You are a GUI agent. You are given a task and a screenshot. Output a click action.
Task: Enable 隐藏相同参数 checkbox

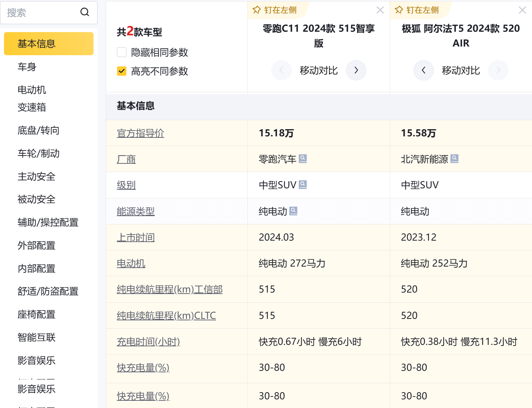click(x=122, y=52)
